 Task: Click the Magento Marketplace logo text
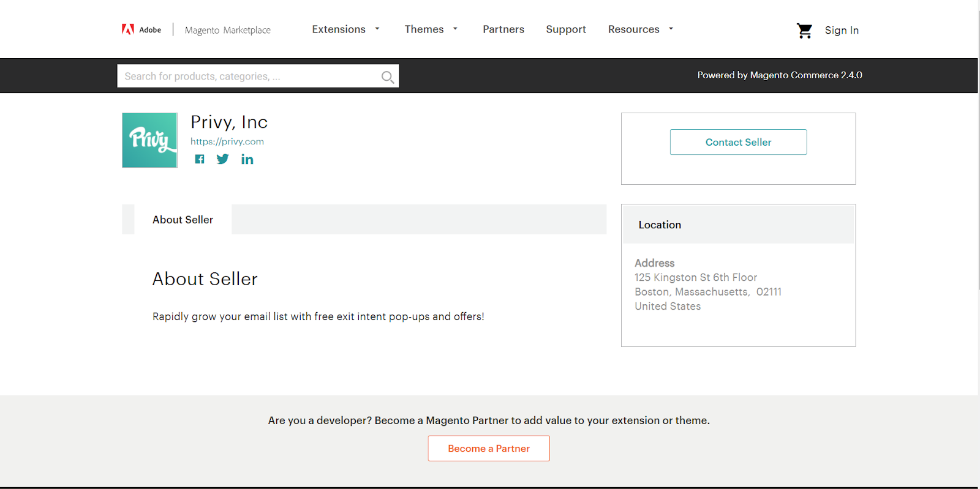click(x=228, y=30)
